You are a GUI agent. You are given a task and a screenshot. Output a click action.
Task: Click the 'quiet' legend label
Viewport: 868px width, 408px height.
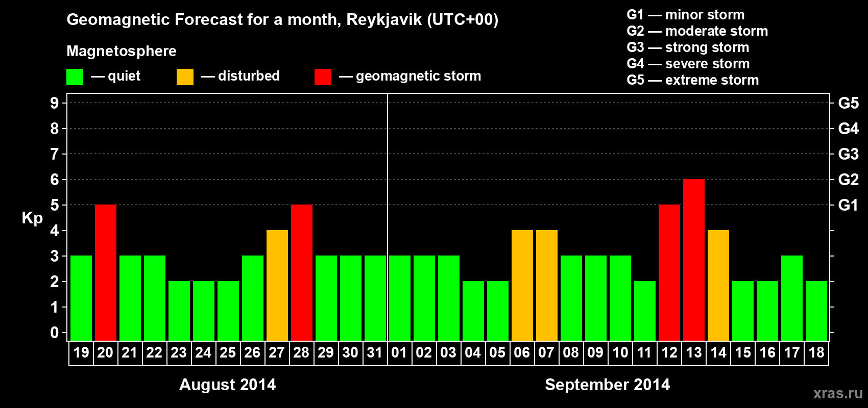coord(124,76)
